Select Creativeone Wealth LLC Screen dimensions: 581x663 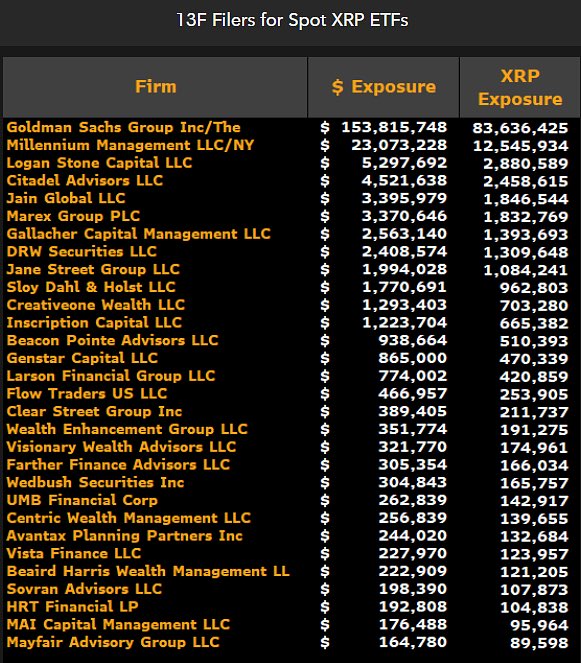(96, 305)
